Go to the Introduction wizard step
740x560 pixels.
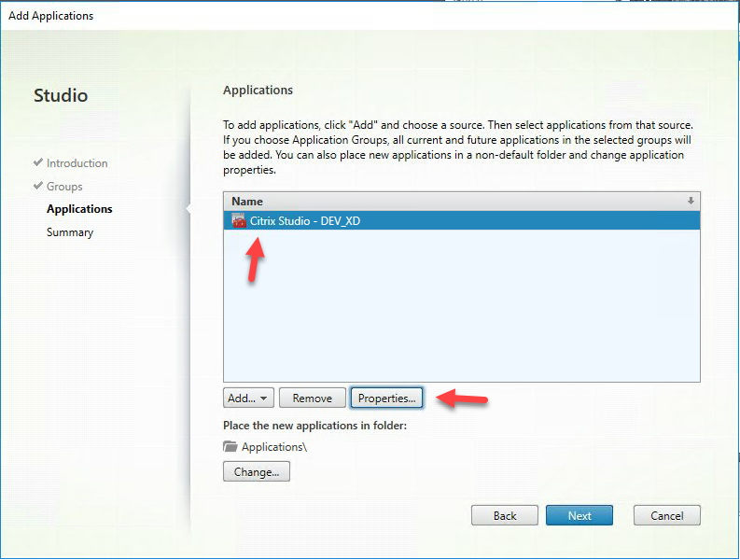point(77,163)
